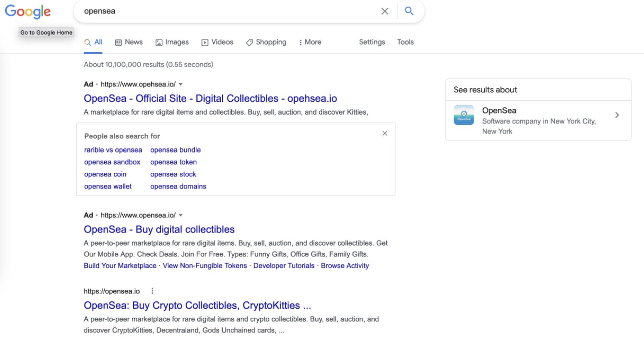Select the Shopping search icon tab
This screenshot has width=644, height=359.
(x=249, y=42)
